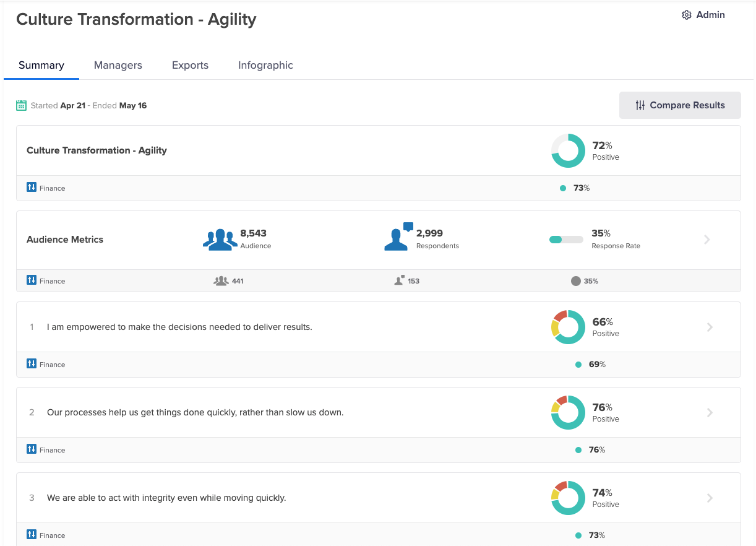The image size is (756, 546).
Task: Click the Culture Transformation - Agility summary row label
Action: pos(97,150)
